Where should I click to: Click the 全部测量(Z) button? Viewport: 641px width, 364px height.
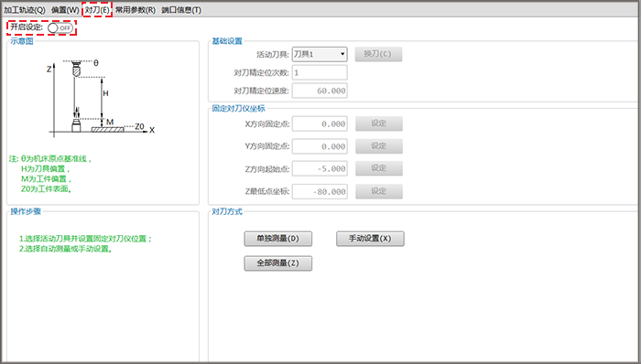click(x=278, y=263)
